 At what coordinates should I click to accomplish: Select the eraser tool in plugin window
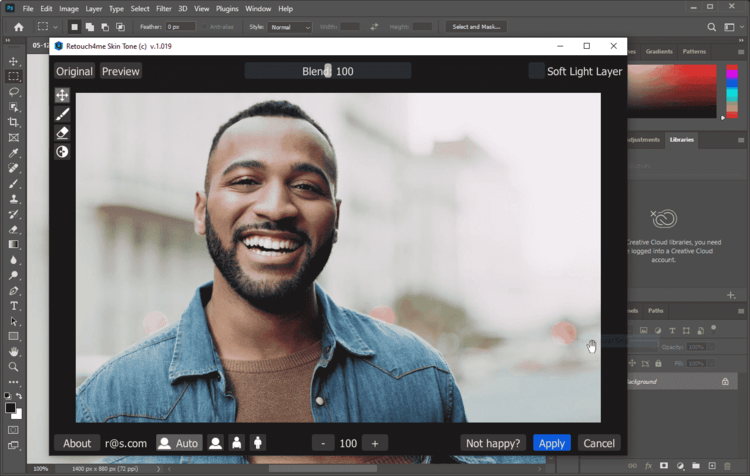62,132
